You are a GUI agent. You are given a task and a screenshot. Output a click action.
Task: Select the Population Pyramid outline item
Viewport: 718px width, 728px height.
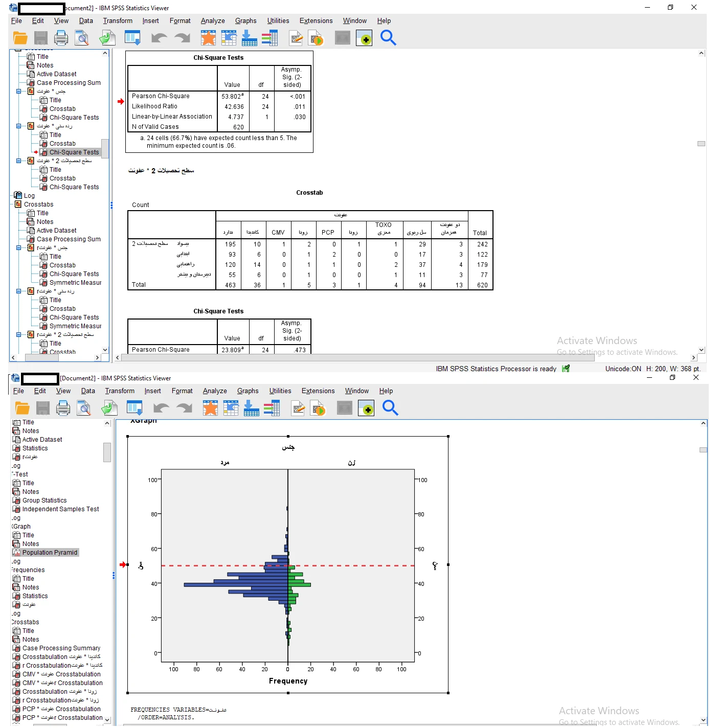50,553
